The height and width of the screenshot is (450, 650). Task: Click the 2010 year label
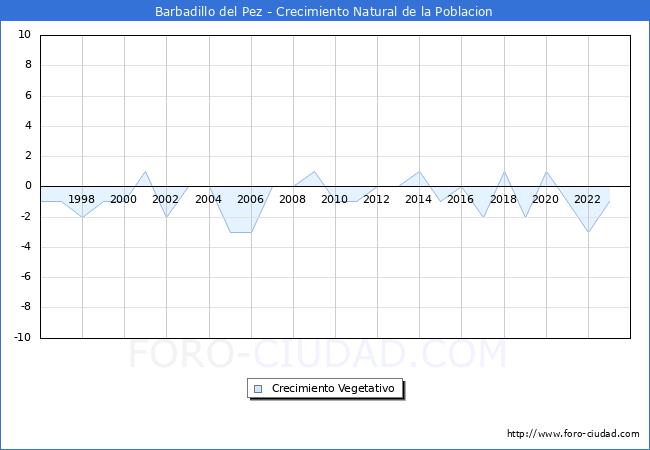tap(335, 199)
